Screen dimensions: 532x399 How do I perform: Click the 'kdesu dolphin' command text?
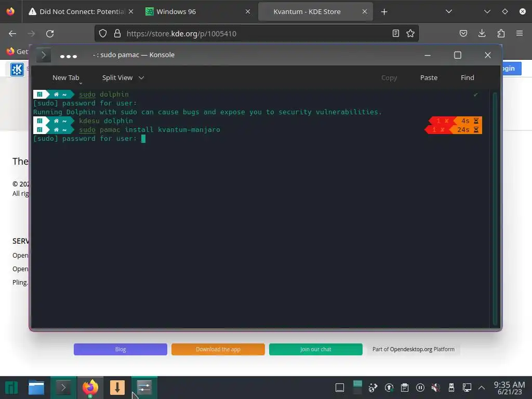(x=106, y=121)
